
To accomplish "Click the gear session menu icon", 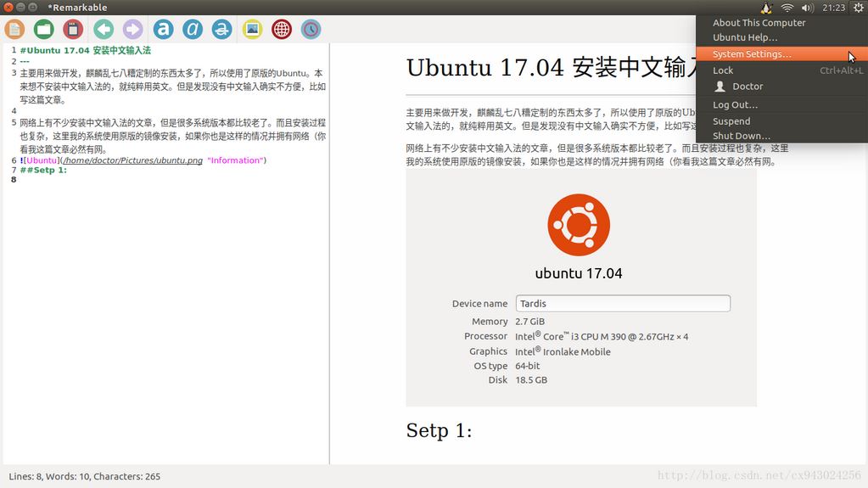I will 858,7.
